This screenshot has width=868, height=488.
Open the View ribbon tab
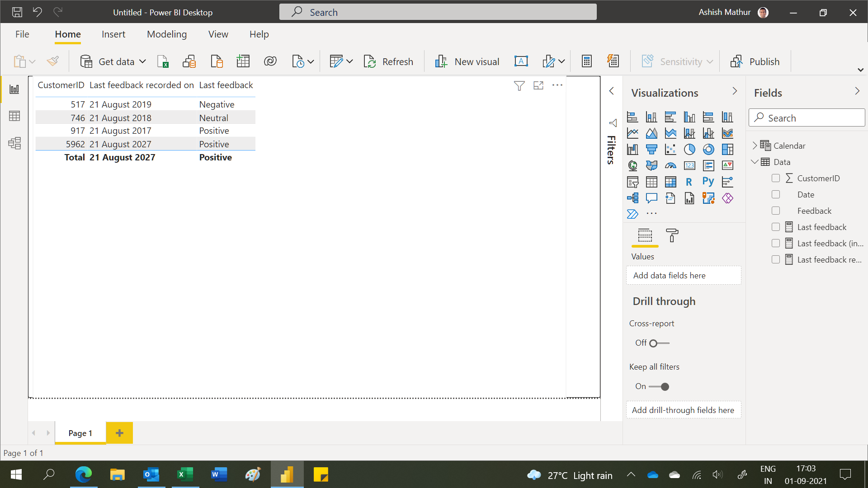point(218,34)
